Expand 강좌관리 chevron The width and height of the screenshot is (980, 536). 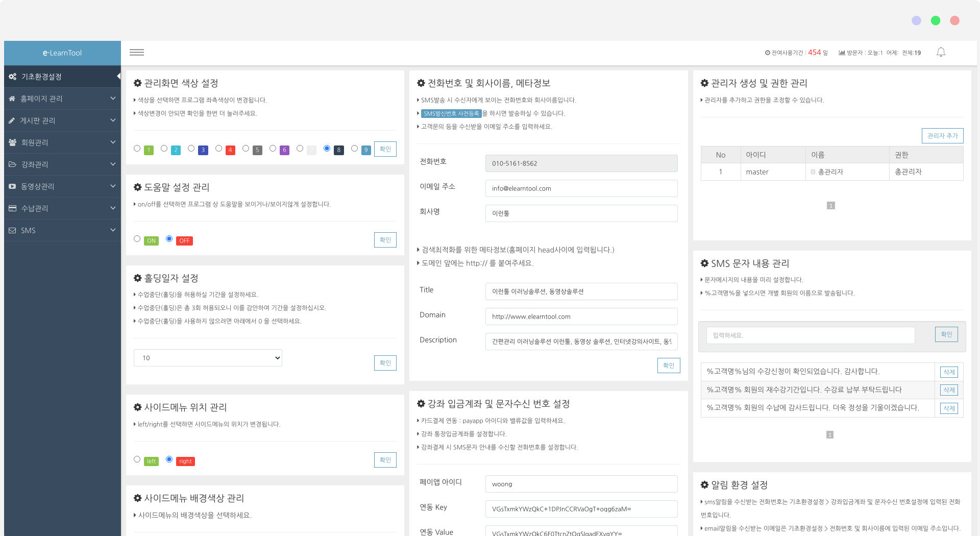click(x=113, y=164)
